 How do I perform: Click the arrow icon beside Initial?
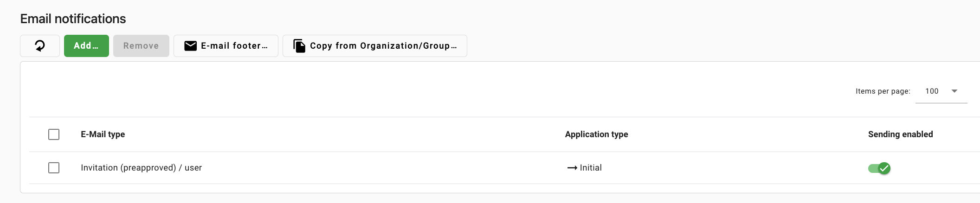572,168
